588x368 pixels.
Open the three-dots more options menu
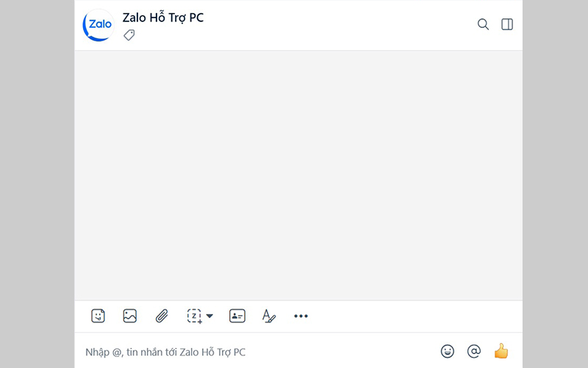pyautogui.click(x=301, y=316)
